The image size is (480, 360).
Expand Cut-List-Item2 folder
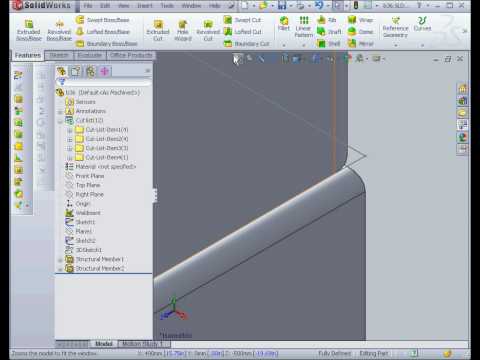70,140
